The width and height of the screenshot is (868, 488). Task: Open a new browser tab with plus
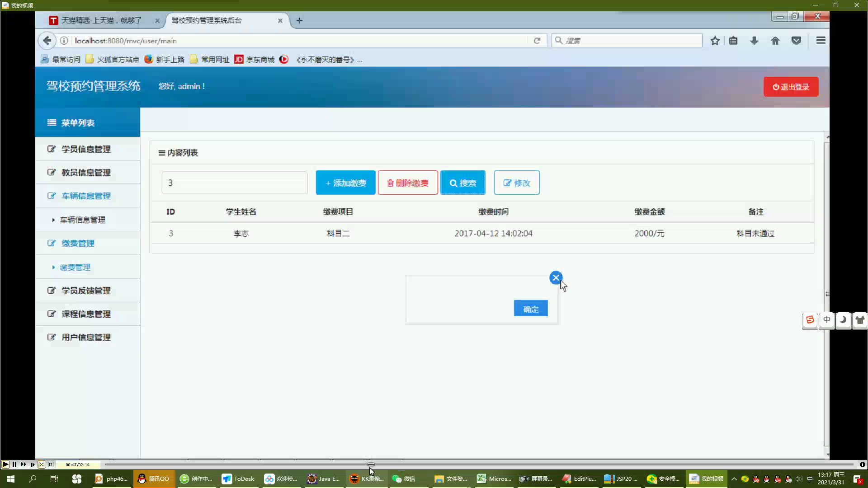coord(299,20)
